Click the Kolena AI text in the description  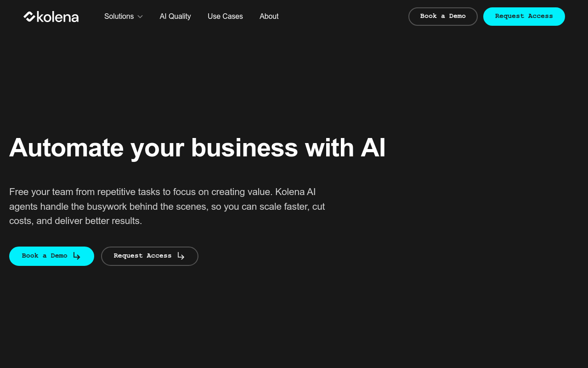(295, 192)
